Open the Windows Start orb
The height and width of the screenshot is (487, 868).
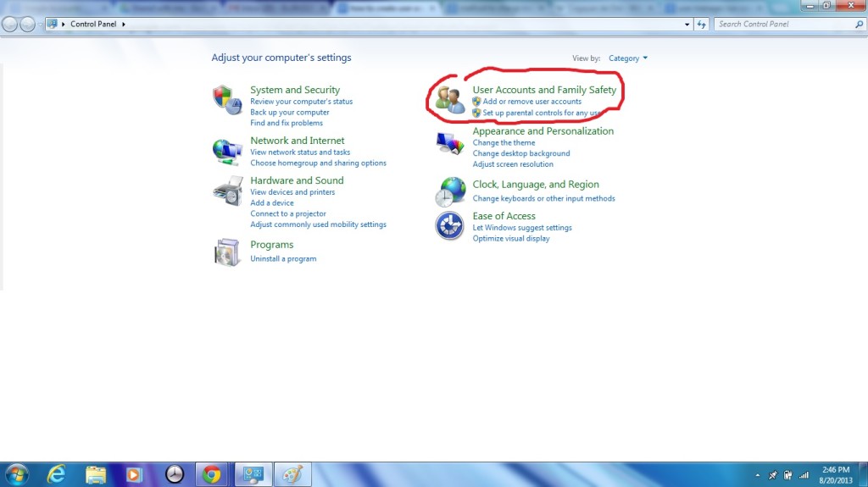click(x=17, y=475)
